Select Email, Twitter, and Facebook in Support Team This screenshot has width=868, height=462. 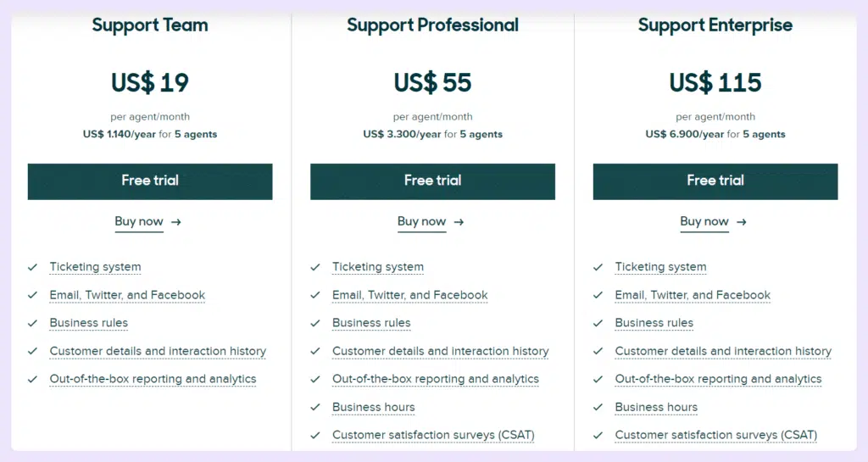(127, 295)
